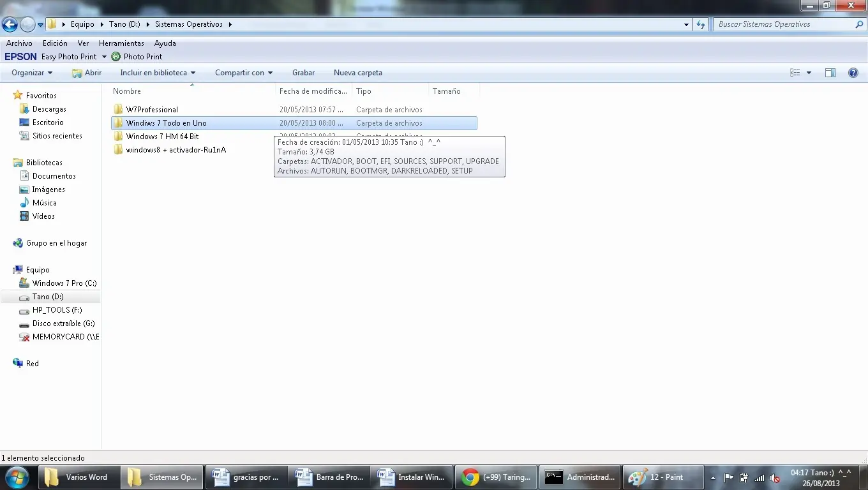Click Nueva carpeta button
Viewport: 868px width, 490px height.
click(358, 73)
